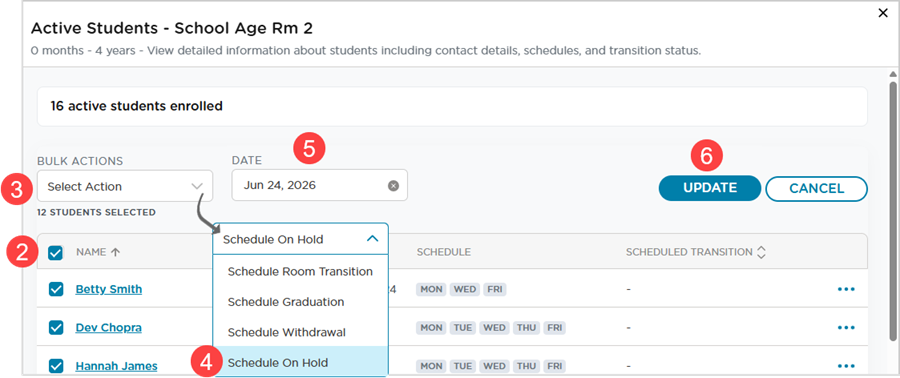Click the UPDATE button
Screen dimensions: 900x378
[709, 188]
